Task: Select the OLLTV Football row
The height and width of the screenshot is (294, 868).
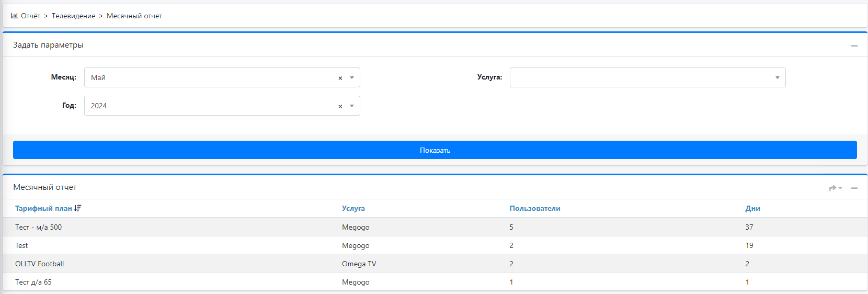Action: [39, 264]
